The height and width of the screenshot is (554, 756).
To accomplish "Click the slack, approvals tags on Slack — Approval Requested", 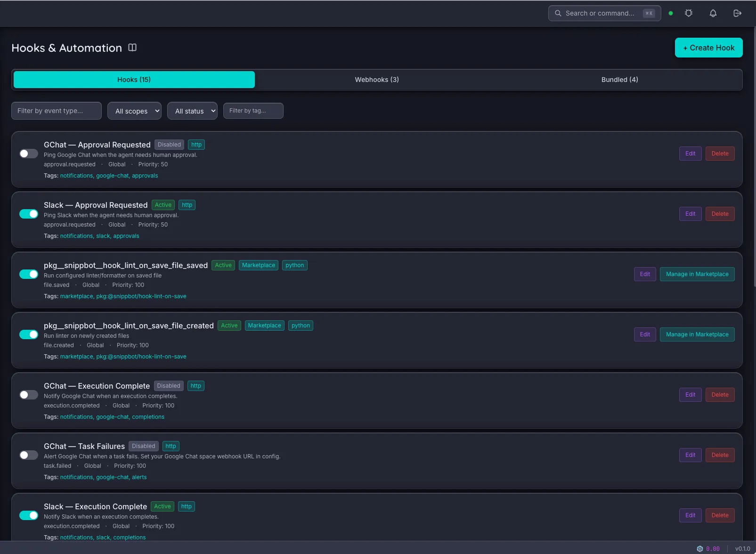I will (x=118, y=236).
